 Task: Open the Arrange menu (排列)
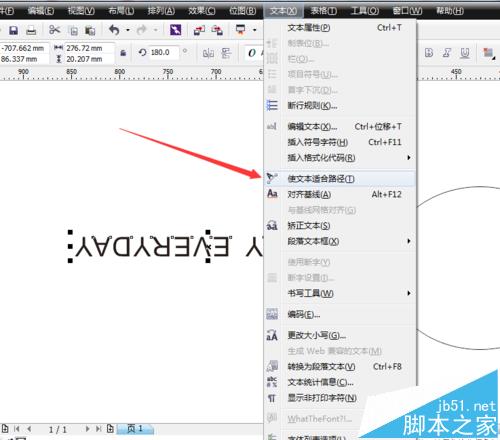pos(161,11)
